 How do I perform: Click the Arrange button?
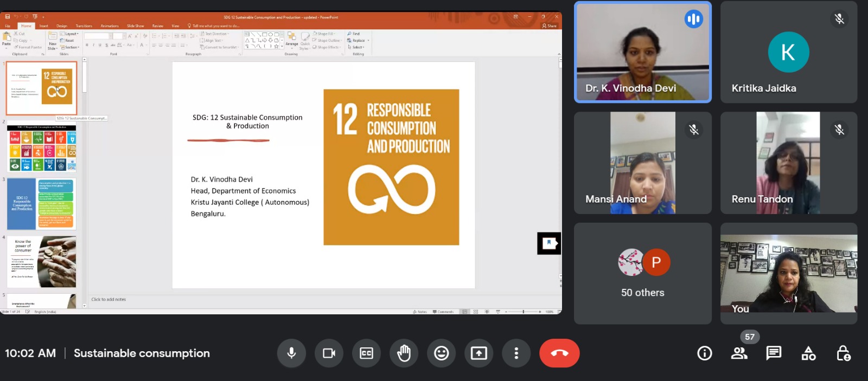(x=292, y=39)
